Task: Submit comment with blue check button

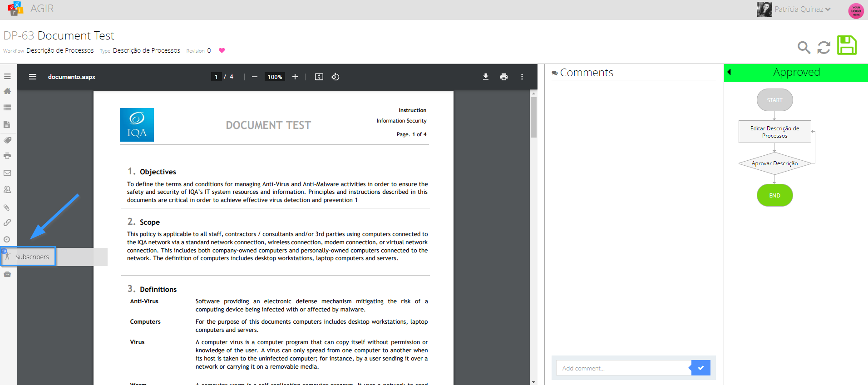Action: 700,368
